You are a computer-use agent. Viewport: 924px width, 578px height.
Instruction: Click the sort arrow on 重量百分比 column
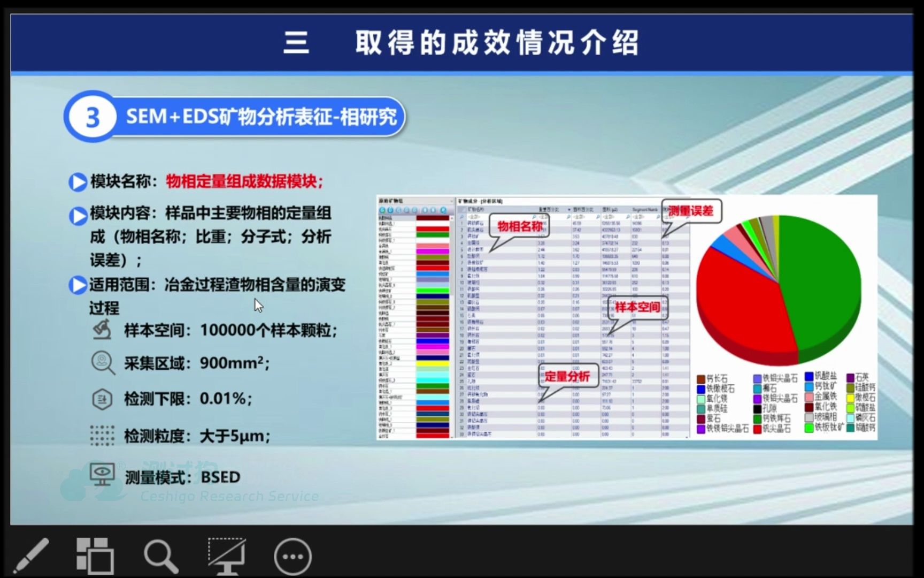[569, 210]
